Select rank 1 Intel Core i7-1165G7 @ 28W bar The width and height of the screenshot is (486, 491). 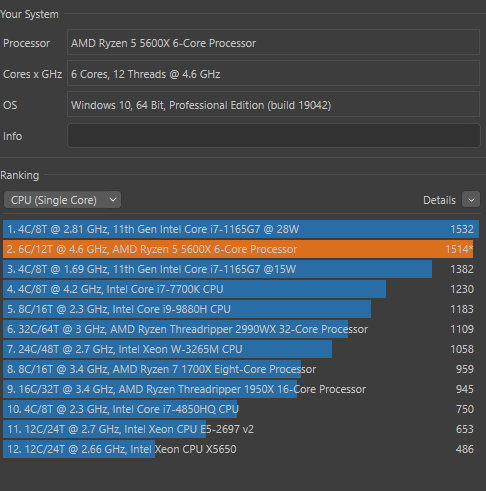241,229
